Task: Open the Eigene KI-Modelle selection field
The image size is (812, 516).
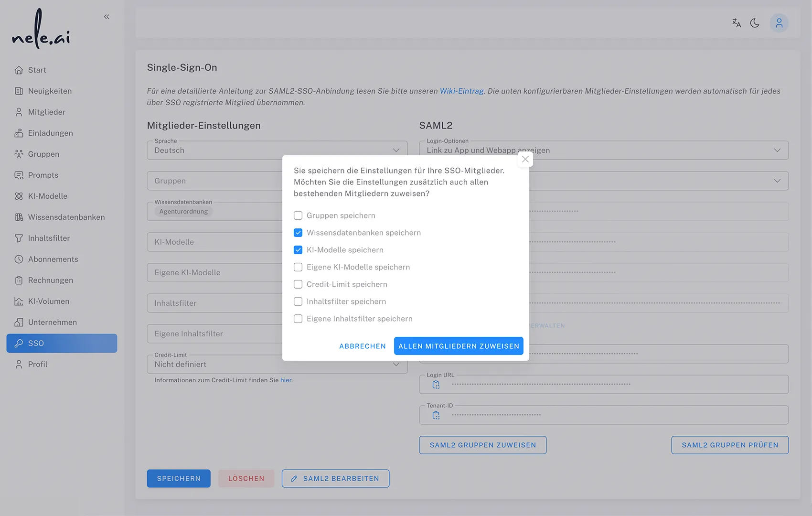Action: (215, 273)
